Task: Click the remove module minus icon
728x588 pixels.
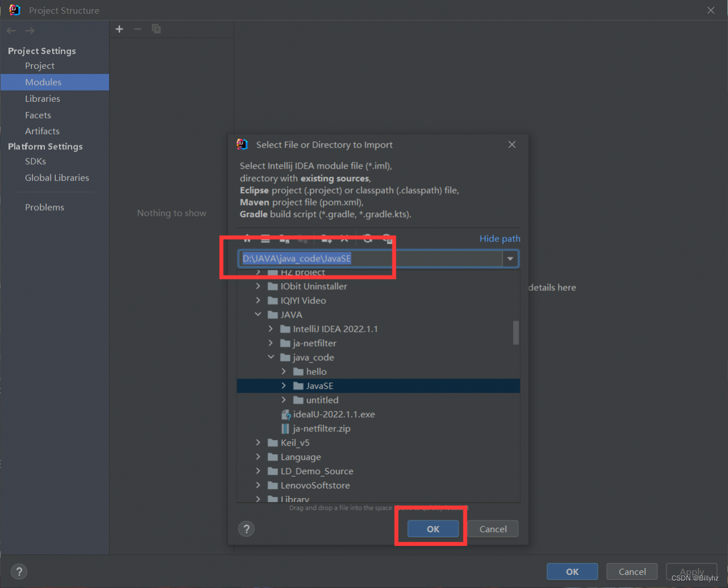Action: click(x=137, y=29)
